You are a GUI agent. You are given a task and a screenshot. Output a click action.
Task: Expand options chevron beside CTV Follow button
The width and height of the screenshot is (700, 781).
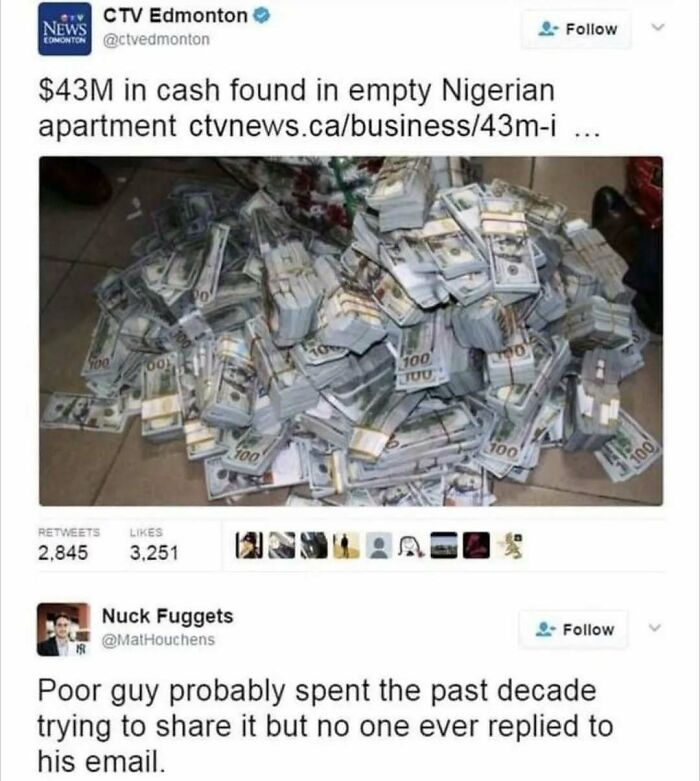[x=658, y=27]
